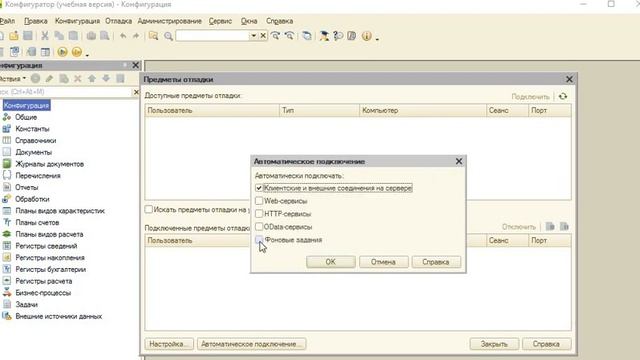The image size is (640, 360).
Task: Select Справочники in configuration tree
Action: pyautogui.click(x=36, y=140)
